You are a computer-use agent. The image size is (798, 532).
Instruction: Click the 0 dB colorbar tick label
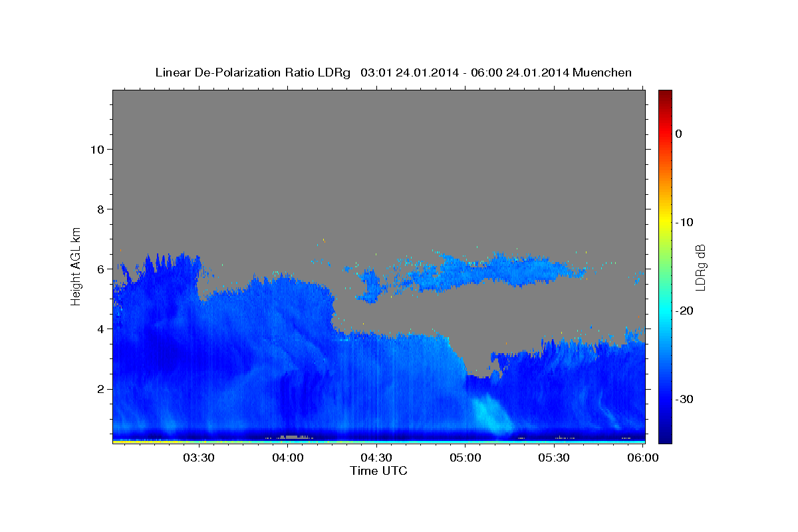678,134
